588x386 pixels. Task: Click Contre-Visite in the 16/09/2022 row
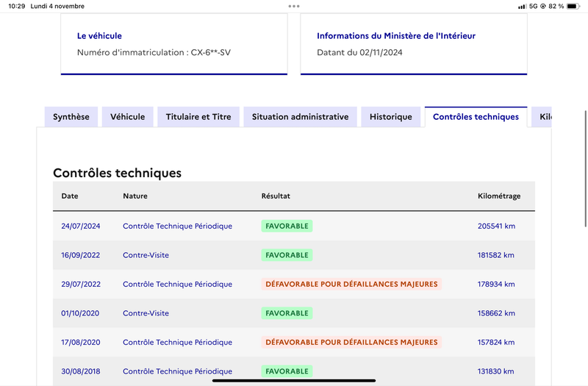click(146, 255)
